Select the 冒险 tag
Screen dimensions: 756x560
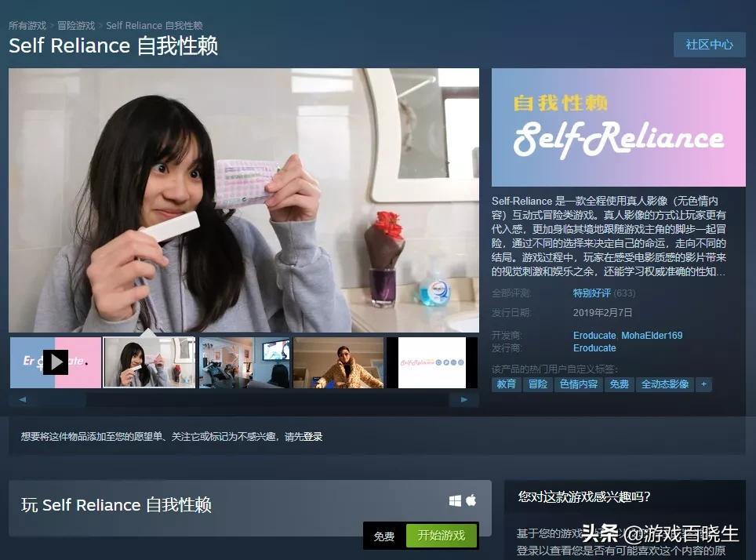(538, 384)
